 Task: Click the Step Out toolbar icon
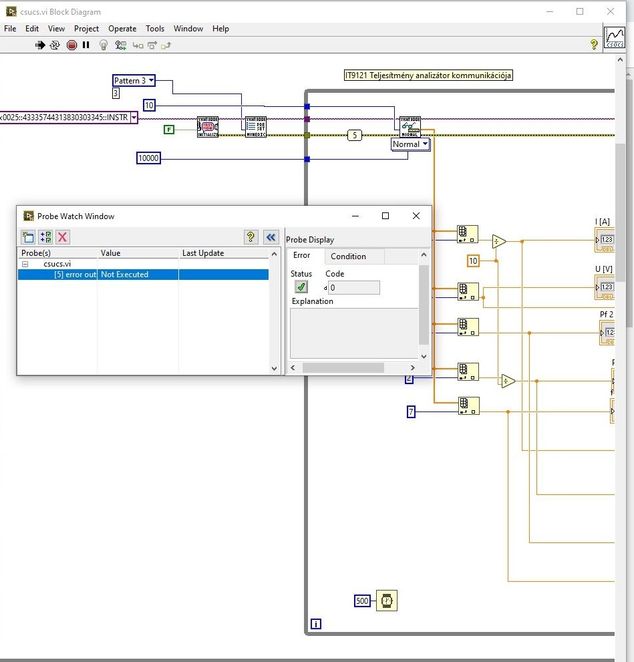tap(166, 45)
